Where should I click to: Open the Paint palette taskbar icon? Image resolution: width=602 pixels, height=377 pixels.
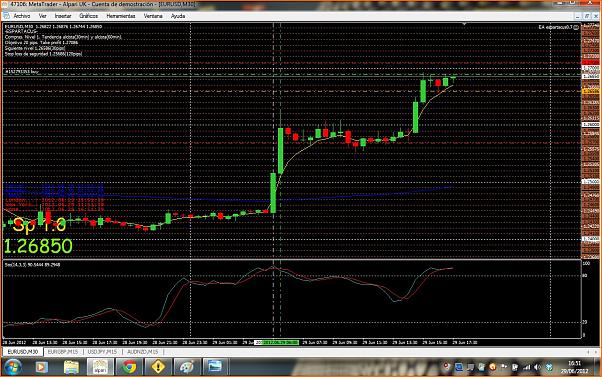click(187, 367)
